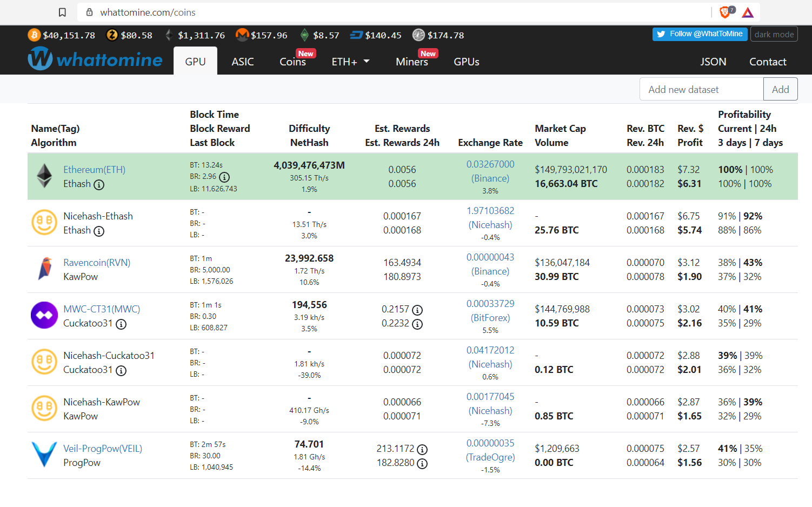Click the site lock icon beside URL

click(x=89, y=12)
